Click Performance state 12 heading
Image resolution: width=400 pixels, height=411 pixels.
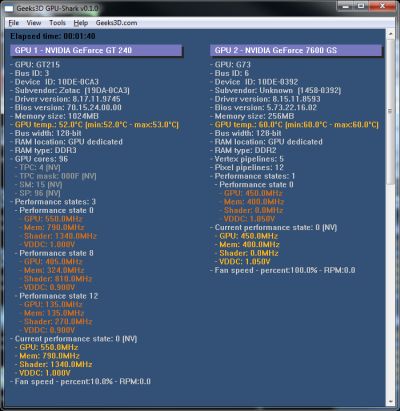(57, 296)
